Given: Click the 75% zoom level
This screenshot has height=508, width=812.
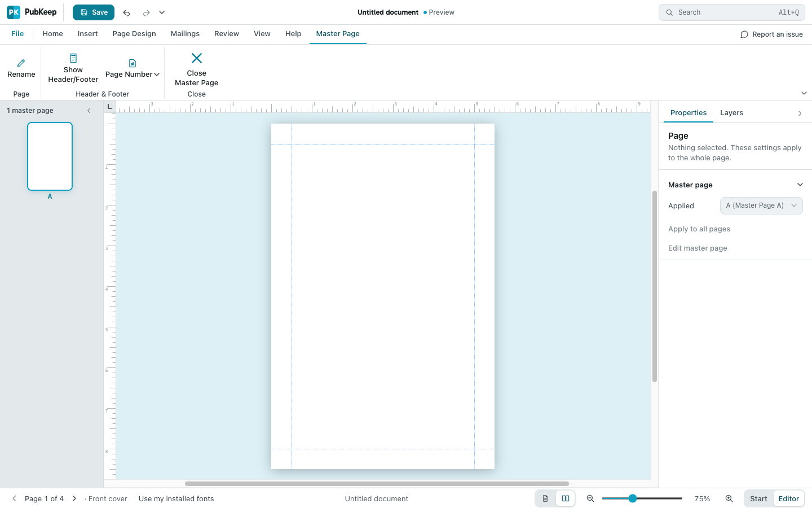Looking at the screenshot, I should point(702,499).
